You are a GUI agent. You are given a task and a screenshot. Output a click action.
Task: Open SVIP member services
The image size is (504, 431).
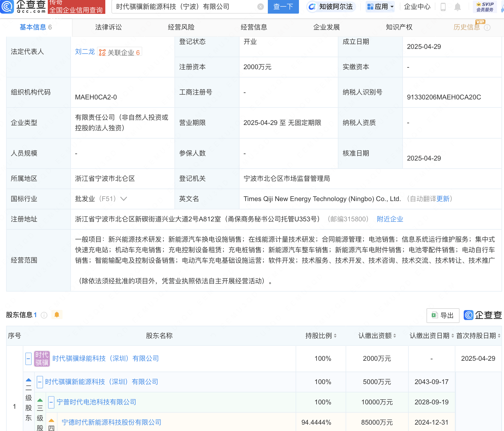(485, 7)
